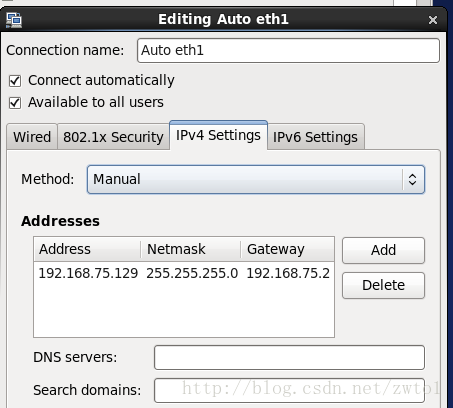This screenshot has width=453, height=408.
Task: Switch to the IPv6 Settings tab
Action: (x=315, y=137)
